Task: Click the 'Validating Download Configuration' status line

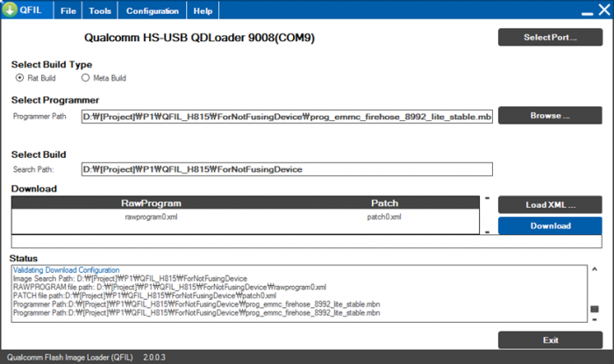Action: pyautogui.click(x=66, y=270)
